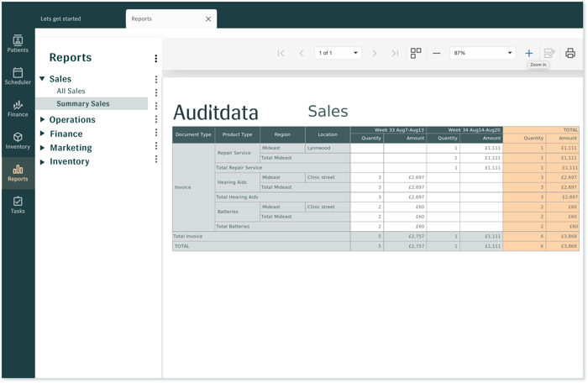The image size is (588, 383).
Task: Zoom in with the plus icon
Action: [528, 53]
